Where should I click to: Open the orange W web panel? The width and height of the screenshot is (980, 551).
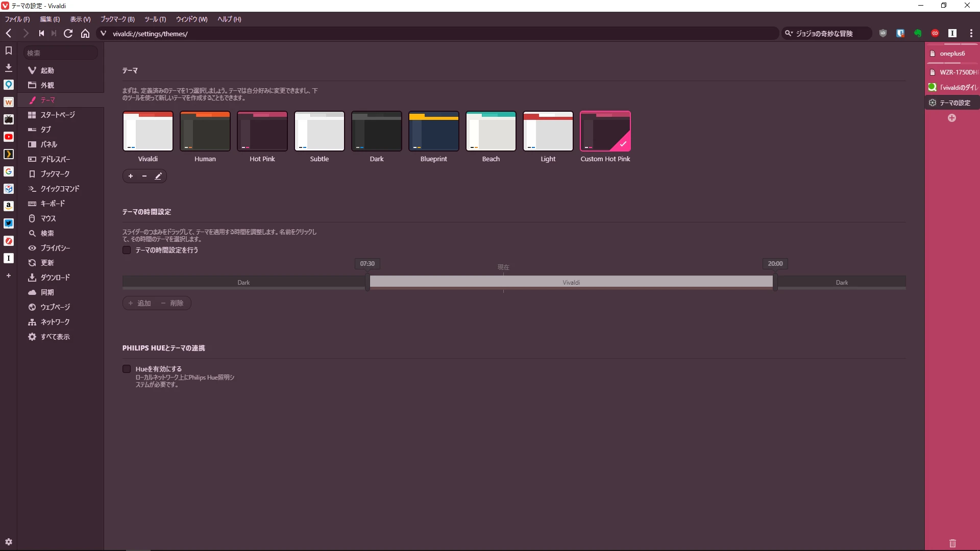[x=9, y=102]
